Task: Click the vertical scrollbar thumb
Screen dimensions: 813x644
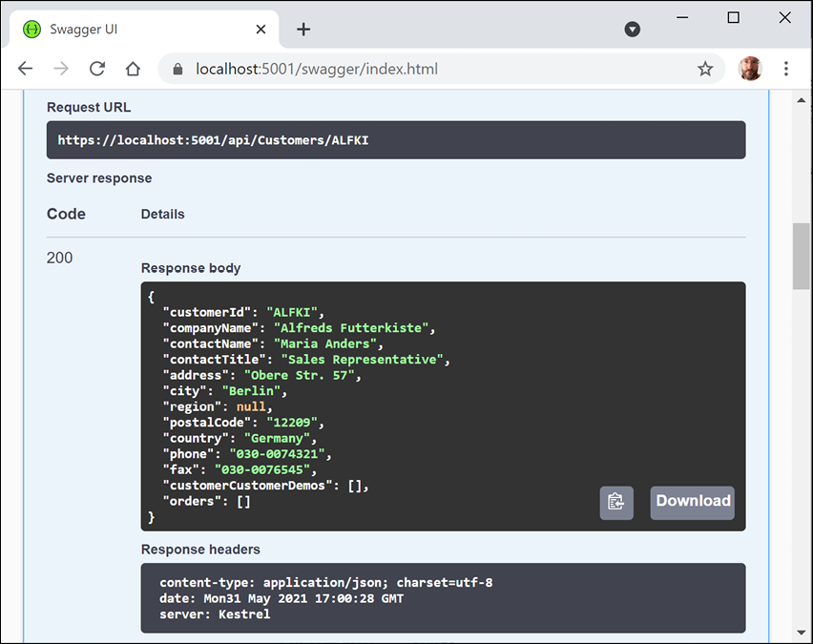Action: 802,256
